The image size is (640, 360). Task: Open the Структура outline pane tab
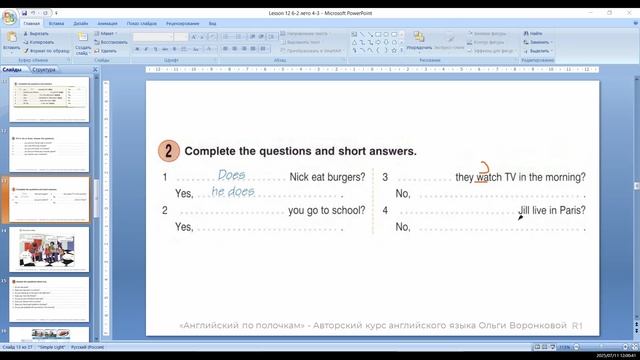click(44, 70)
